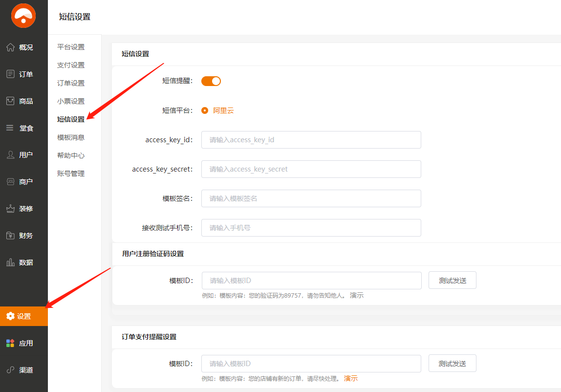Click the 接收测试手机号 phone number field
The height and width of the screenshot is (392, 561).
point(311,228)
